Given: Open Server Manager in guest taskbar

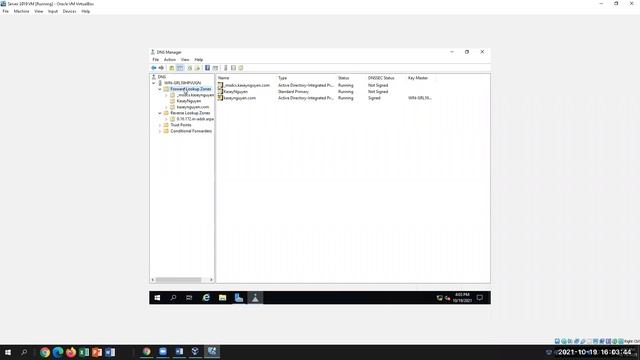Looking at the screenshot, I should [x=239, y=298].
